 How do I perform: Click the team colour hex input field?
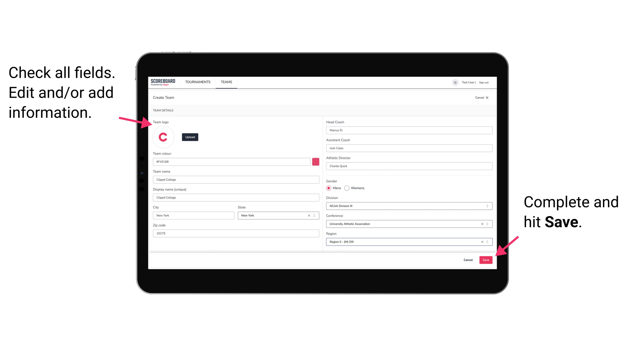pos(232,161)
